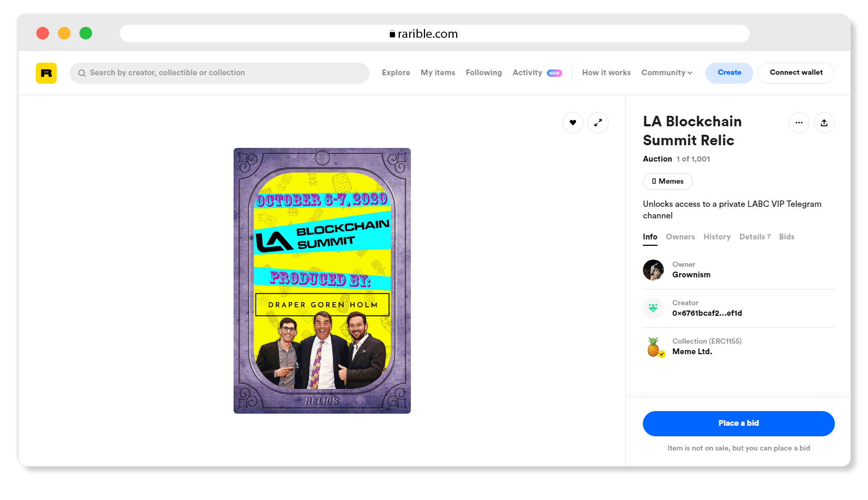
Task: Focus the search by creator input field
Action: [x=219, y=73]
